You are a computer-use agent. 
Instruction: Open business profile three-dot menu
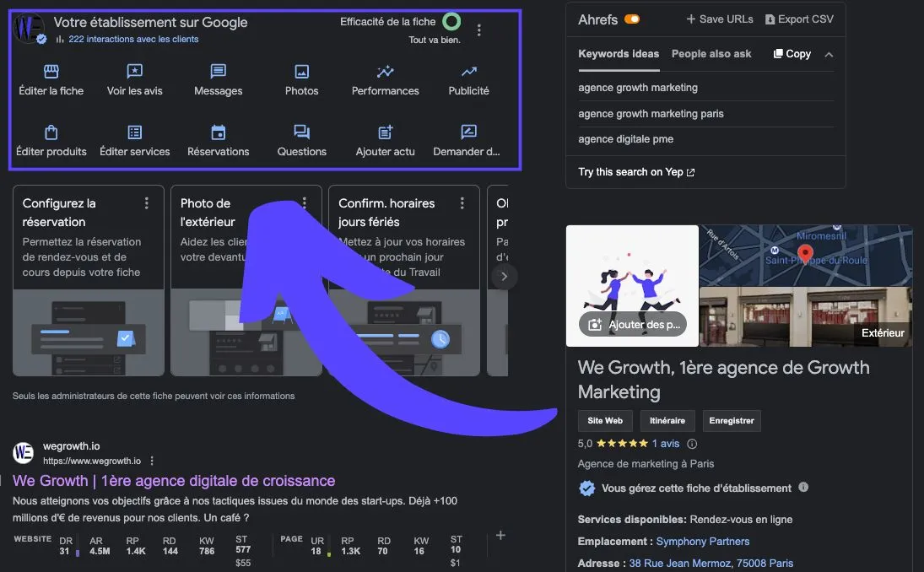coord(479,30)
